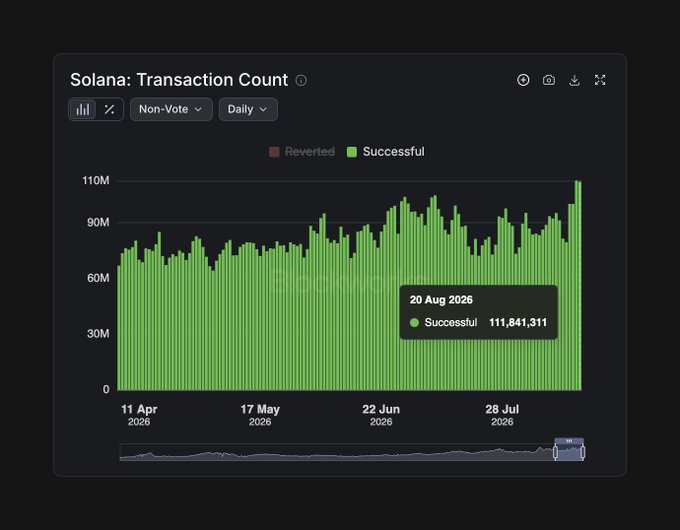Click the right range slider handle
680x530 pixels.
[x=582, y=452]
